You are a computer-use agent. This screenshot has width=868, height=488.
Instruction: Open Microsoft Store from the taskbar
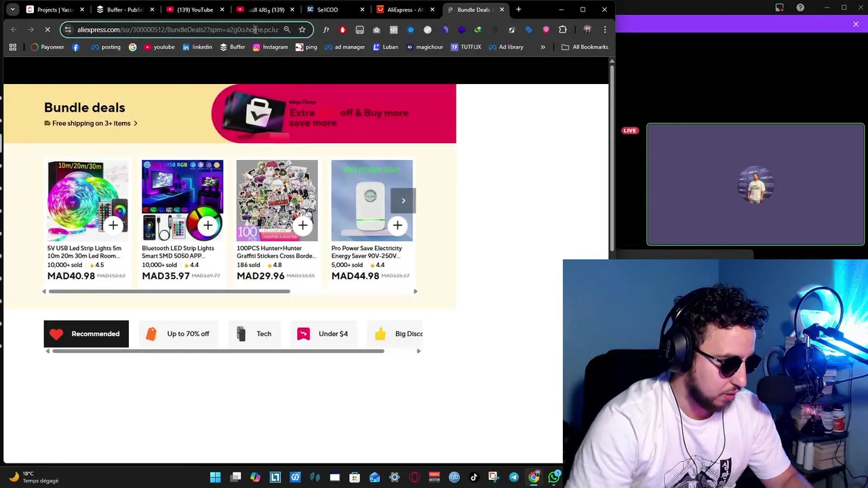click(355, 478)
